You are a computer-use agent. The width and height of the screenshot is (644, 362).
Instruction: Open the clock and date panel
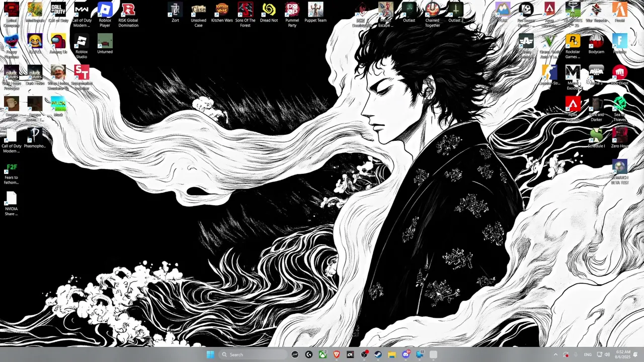(622, 354)
